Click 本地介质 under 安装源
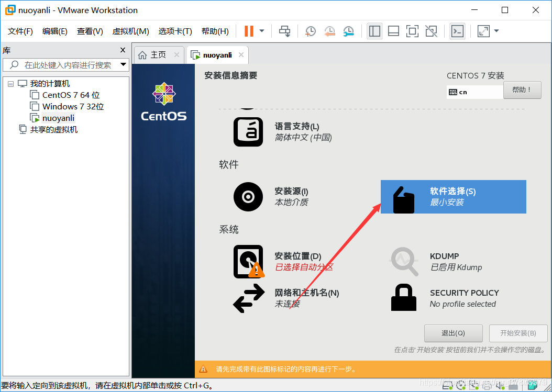552x392 pixels. pyautogui.click(x=292, y=203)
